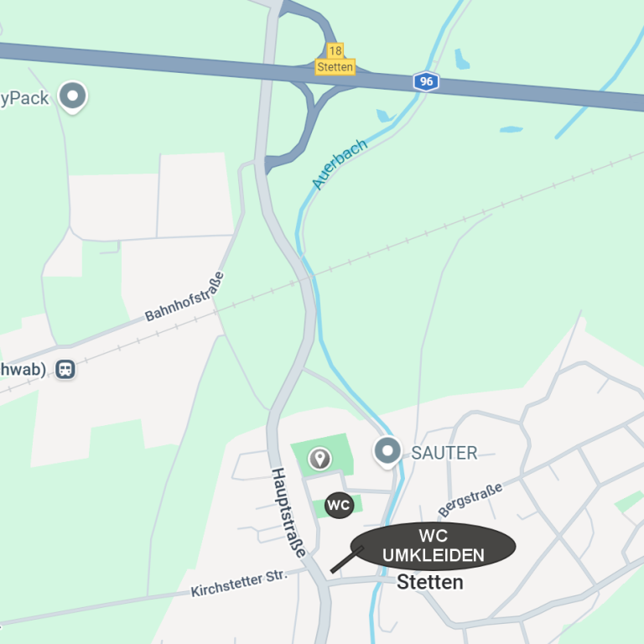This screenshot has width=644, height=644.
Task: Click the SAUTER place label
Action: [444, 453]
